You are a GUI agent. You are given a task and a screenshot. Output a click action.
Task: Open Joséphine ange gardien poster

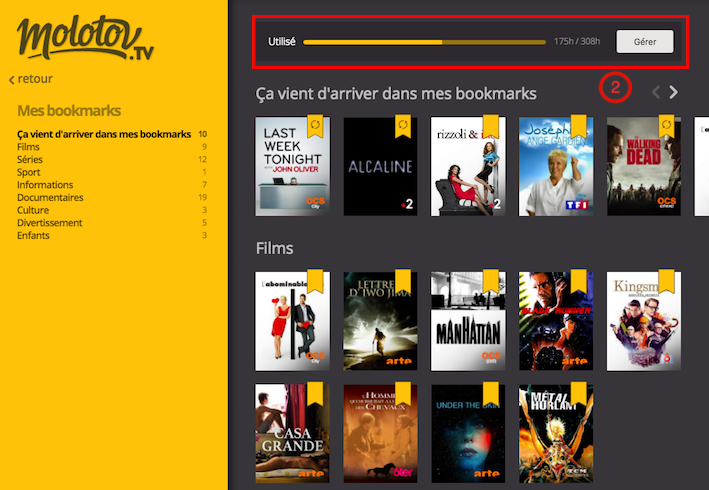556,166
